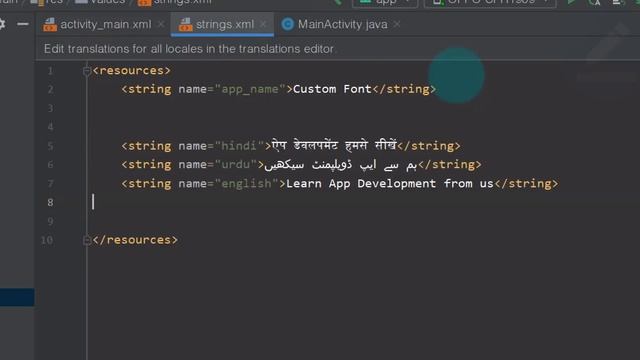This screenshot has height=360, width=640.
Task: Click the closing </resources> tag text
Action: 135,240
